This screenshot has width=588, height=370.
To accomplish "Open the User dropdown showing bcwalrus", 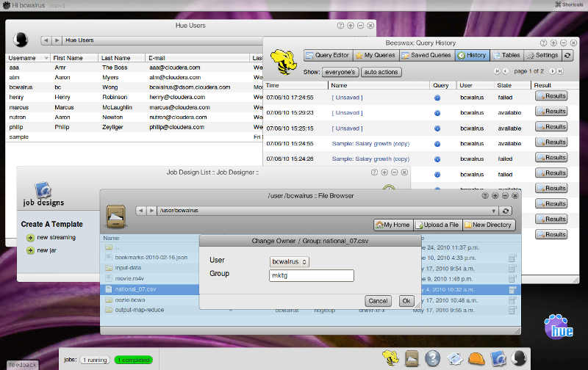I will pyautogui.click(x=290, y=261).
